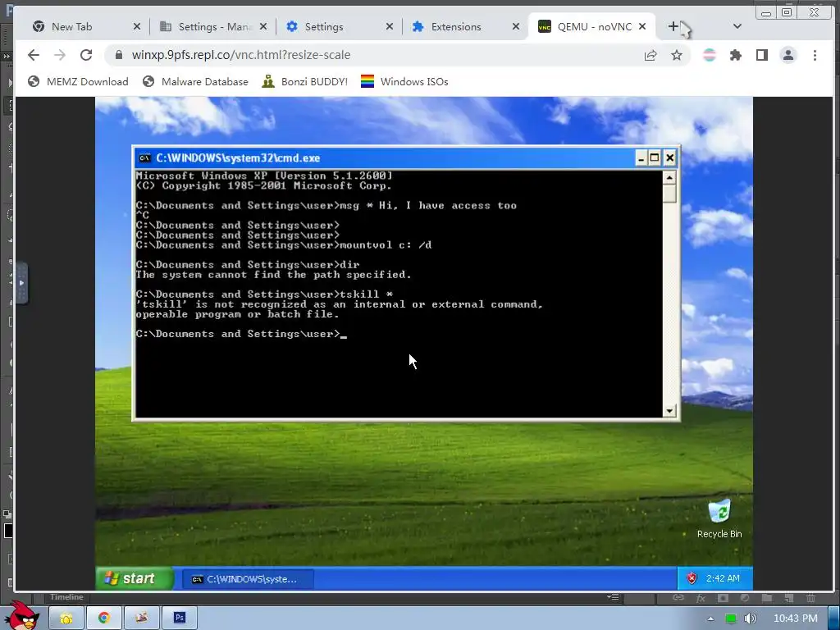
Task: Open Photoshop from the host taskbar
Action: (x=180, y=619)
